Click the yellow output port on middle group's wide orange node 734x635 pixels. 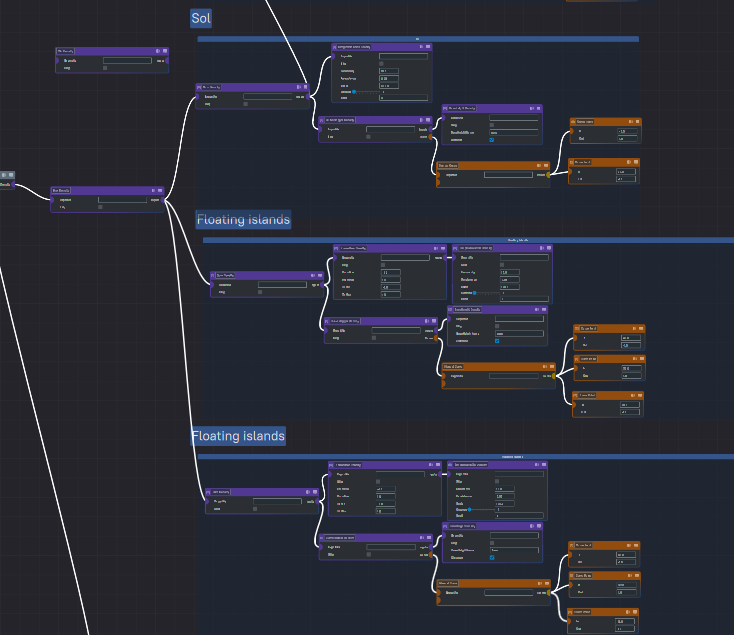point(554,376)
